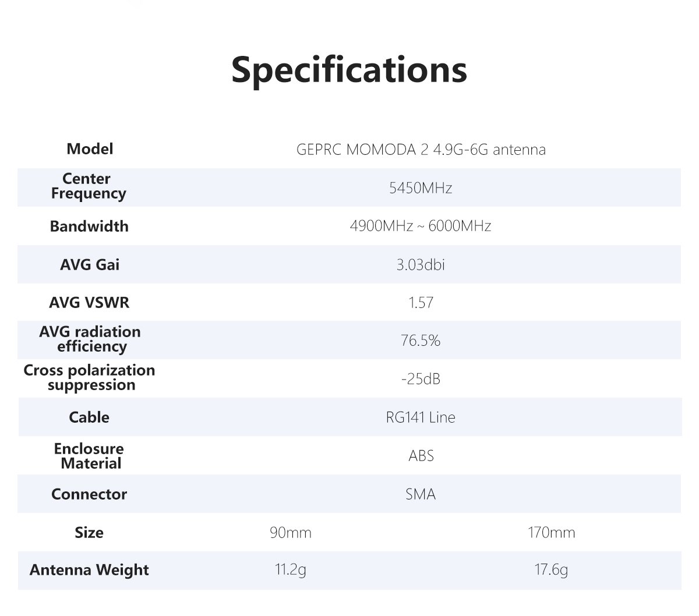This screenshot has height=616, width=699.
Task: Click the GEPRC MOMODA 2 antenna model text
Action: (421, 150)
